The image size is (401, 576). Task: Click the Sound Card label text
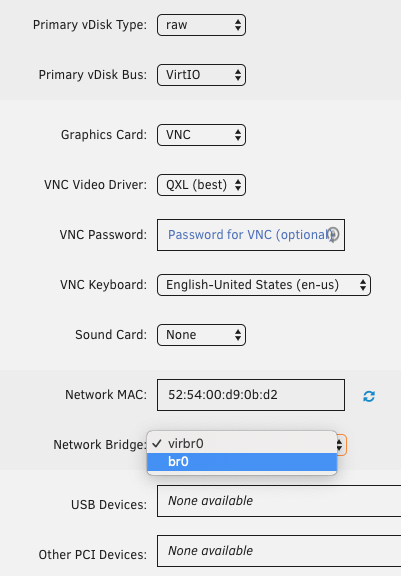111,335
